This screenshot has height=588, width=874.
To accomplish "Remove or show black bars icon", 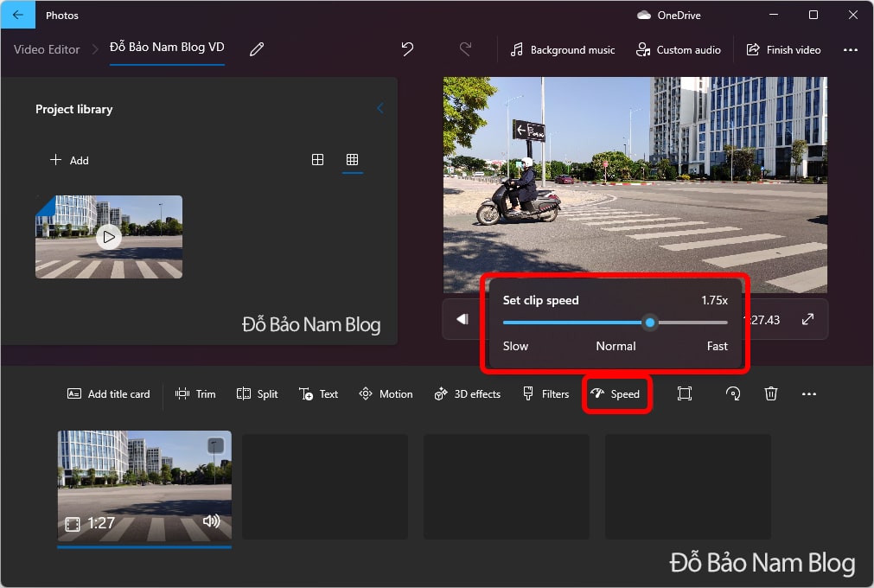I will (685, 394).
